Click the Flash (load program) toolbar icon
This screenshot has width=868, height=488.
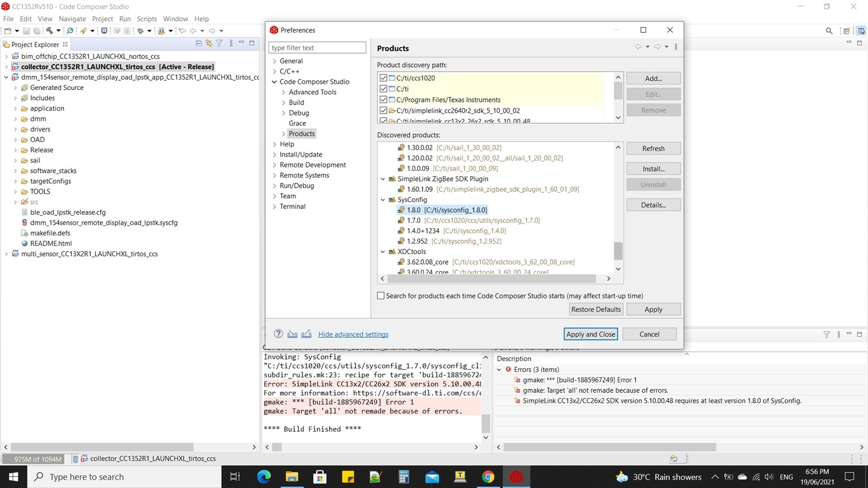tap(161, 31)
